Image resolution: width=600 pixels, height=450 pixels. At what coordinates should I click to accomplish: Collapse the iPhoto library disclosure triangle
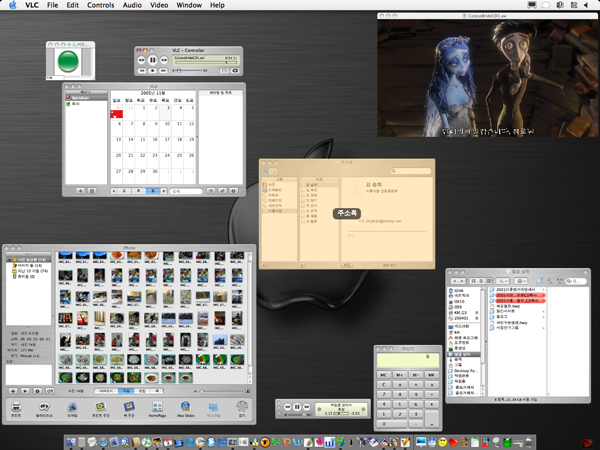click(10, 260)
